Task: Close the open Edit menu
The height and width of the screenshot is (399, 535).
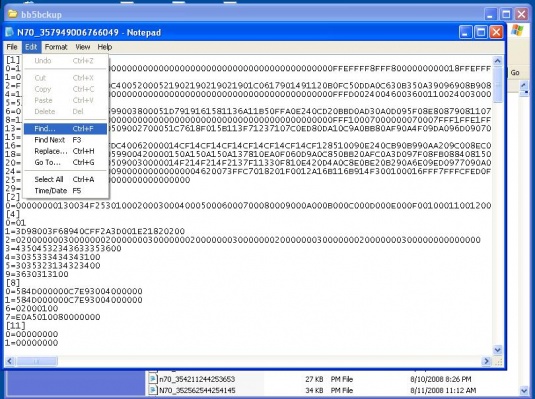Action: pyautogui.click(x=31, y=47)
